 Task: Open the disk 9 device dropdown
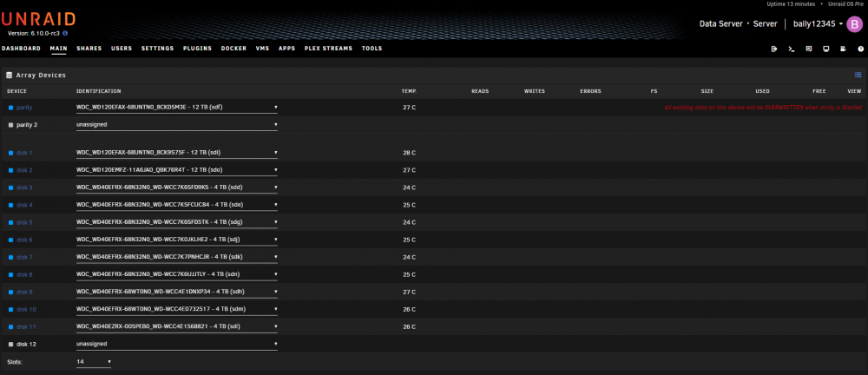(176, 292)
